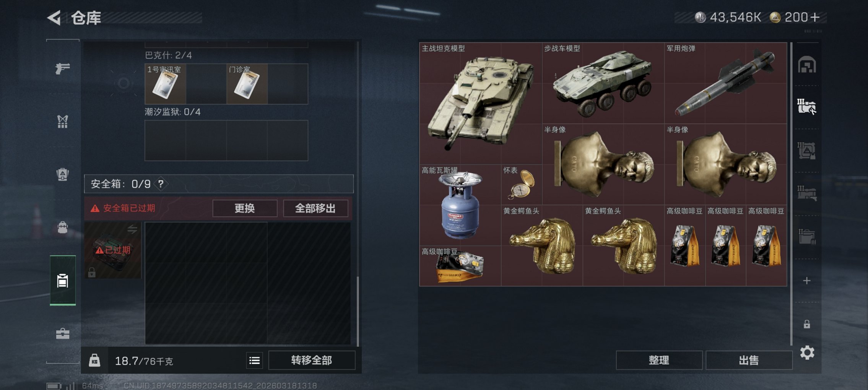Select the 主战坦克模型 tank item

(x=481, y=103)
